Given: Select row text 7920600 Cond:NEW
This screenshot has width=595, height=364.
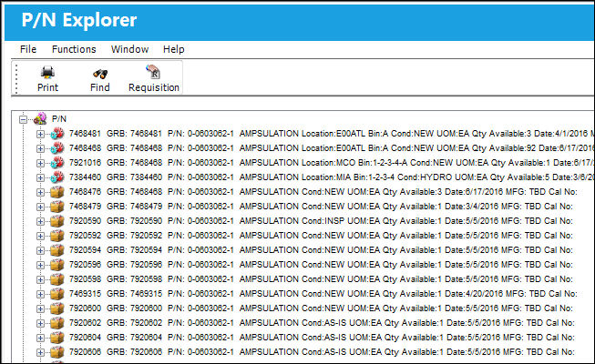Looking at the screenshot, I should click(x=321, y=308).
